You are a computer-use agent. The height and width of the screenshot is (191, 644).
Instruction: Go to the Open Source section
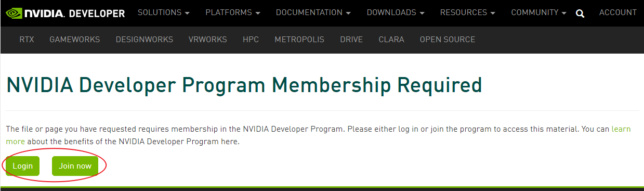click(448, 40)
